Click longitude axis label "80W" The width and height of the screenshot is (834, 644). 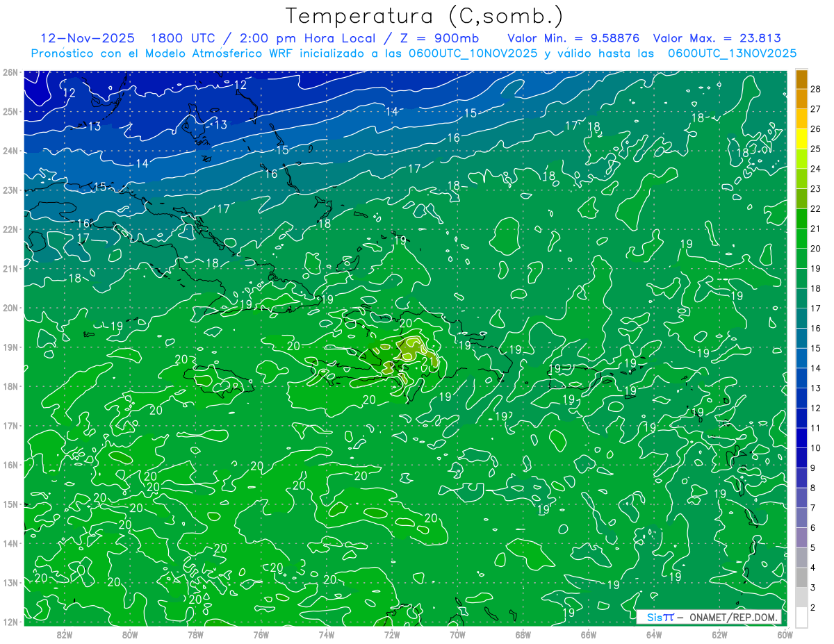pyautogui.click(x=130, y=634)
